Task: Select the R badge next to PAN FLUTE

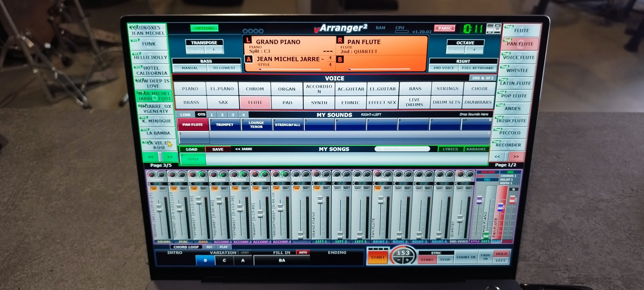Action: (340, 40)
